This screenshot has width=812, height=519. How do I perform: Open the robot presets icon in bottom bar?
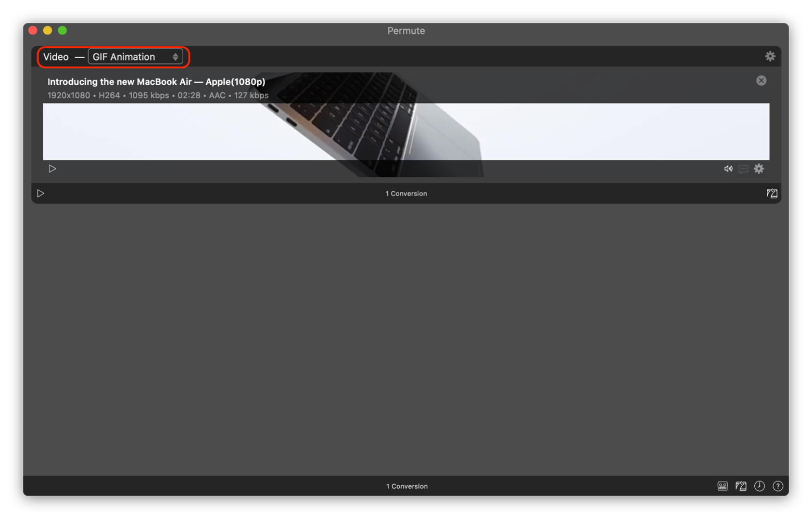tap(722, 486)
